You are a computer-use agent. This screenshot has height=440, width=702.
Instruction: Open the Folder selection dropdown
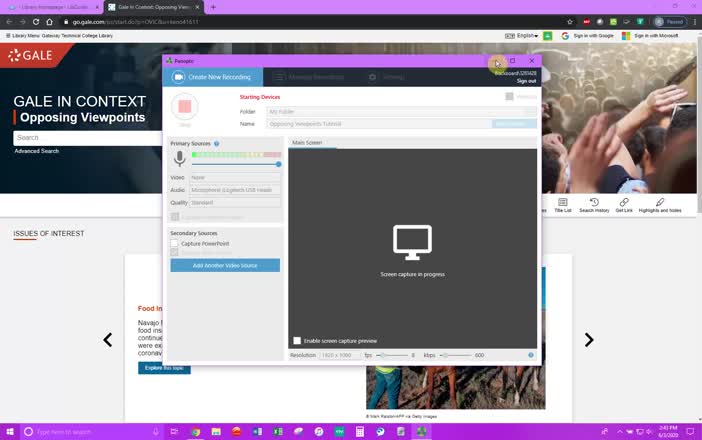point(400,112)
